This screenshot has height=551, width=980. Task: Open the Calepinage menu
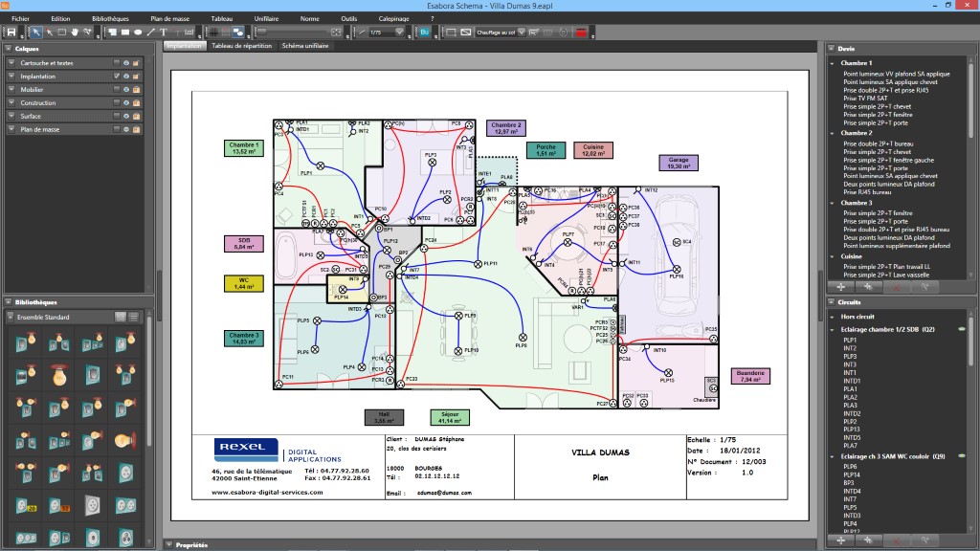[393, 19]
